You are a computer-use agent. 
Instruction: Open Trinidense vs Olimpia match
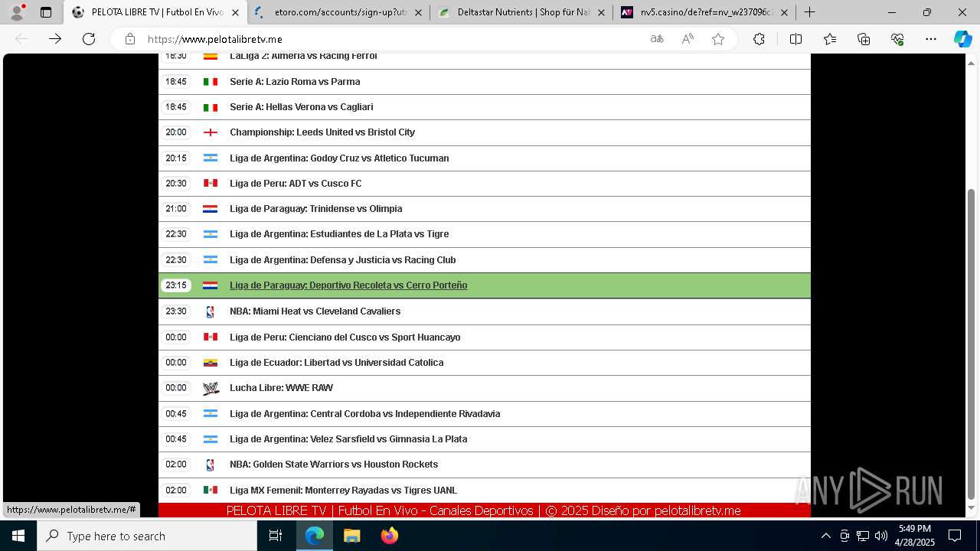click(x=316, y=209)
